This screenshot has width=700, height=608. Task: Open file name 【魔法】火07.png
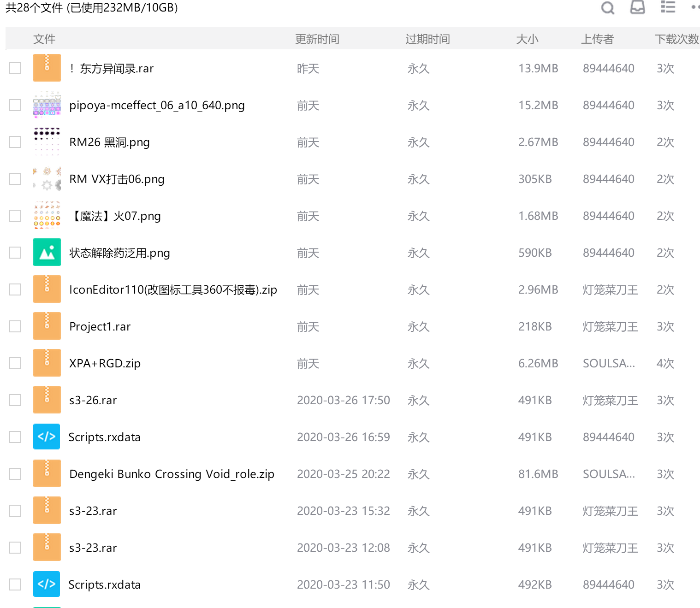tap(115, 216)
